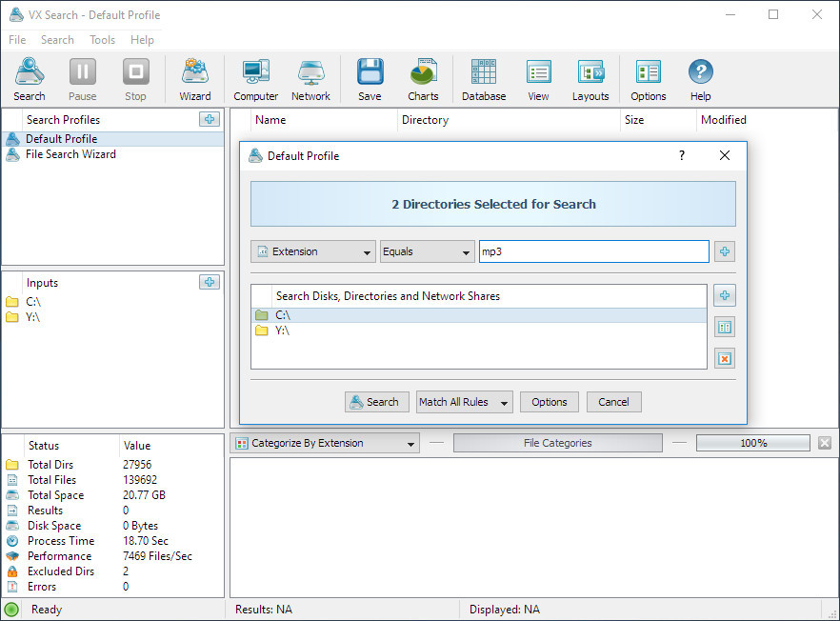Click the Help toolbar icon
Screen dimensions: 840x621
pos(701,79)
